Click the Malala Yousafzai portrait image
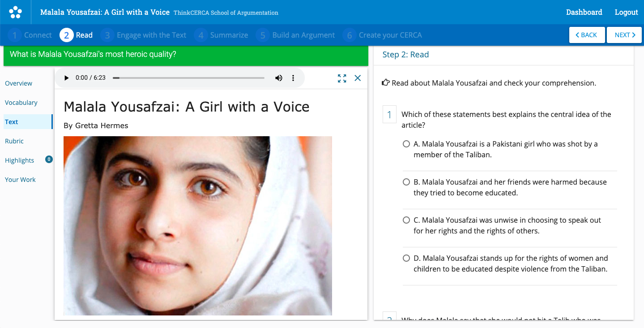644x328 pixels. 198,226
